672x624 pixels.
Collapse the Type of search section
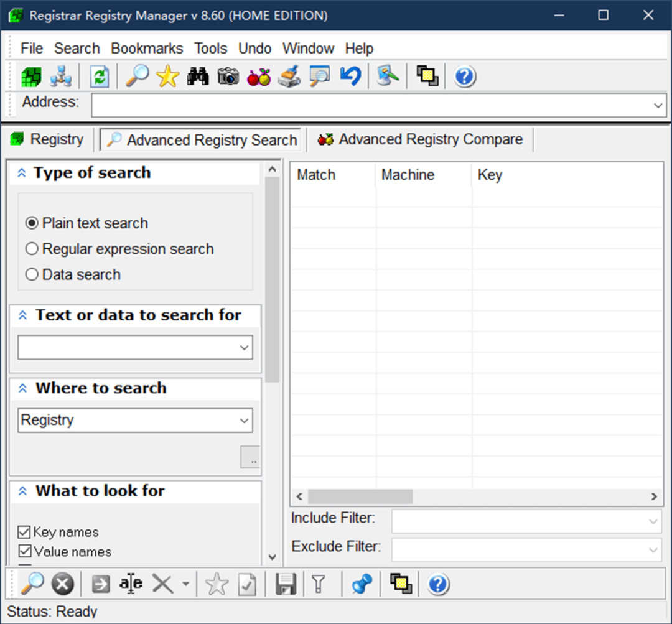pos(22,173)
